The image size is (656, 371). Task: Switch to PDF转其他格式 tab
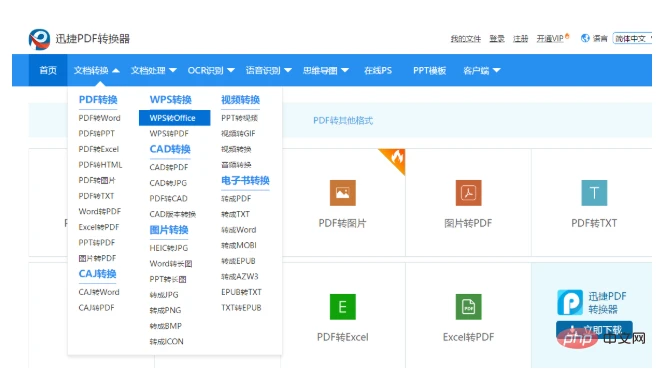click(343, 120)
